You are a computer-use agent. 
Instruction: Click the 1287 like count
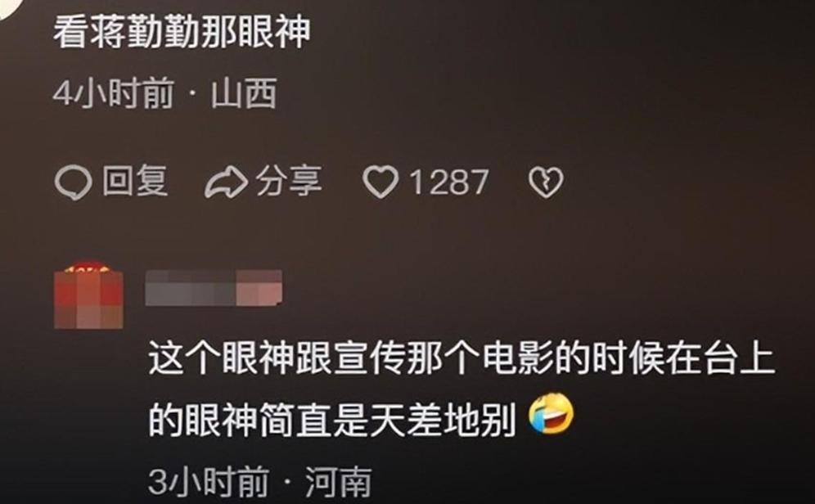pos(449,182)
